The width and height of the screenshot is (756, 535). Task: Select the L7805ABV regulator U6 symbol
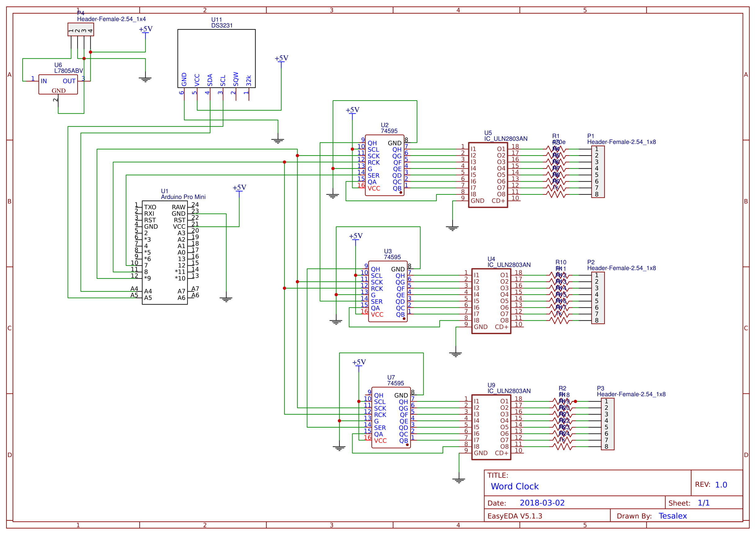click(58, 84)
